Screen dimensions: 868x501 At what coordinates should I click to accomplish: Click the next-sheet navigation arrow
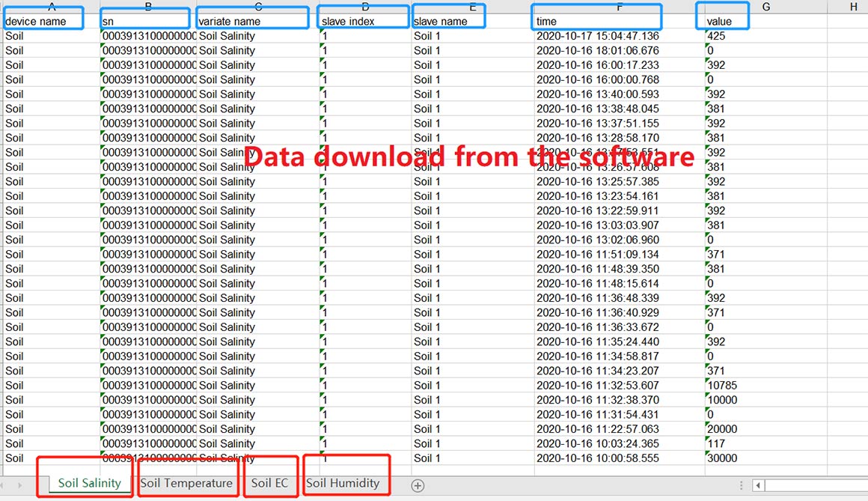point(20,485)
